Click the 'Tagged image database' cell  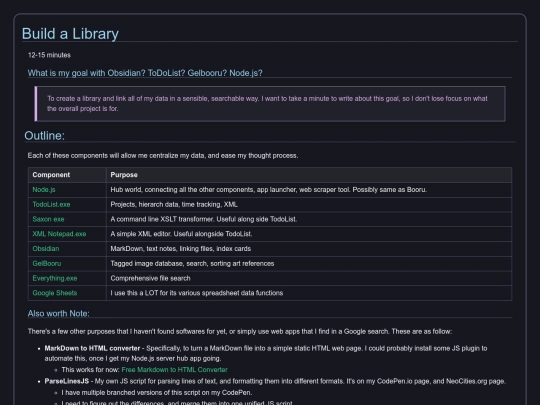coord(309,264)
